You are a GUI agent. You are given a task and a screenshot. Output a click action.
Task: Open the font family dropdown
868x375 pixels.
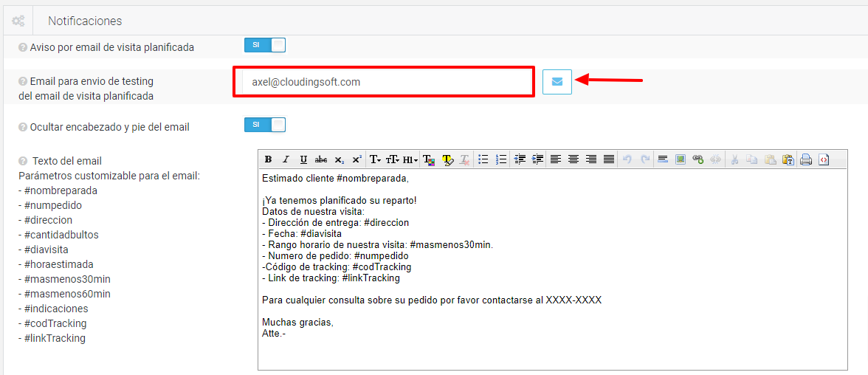pos(375,159)
